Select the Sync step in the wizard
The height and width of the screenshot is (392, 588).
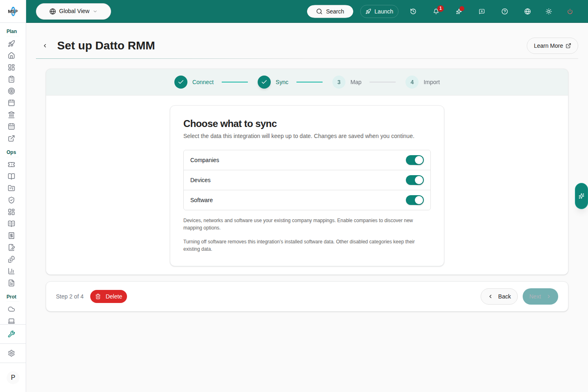(273, 82)
